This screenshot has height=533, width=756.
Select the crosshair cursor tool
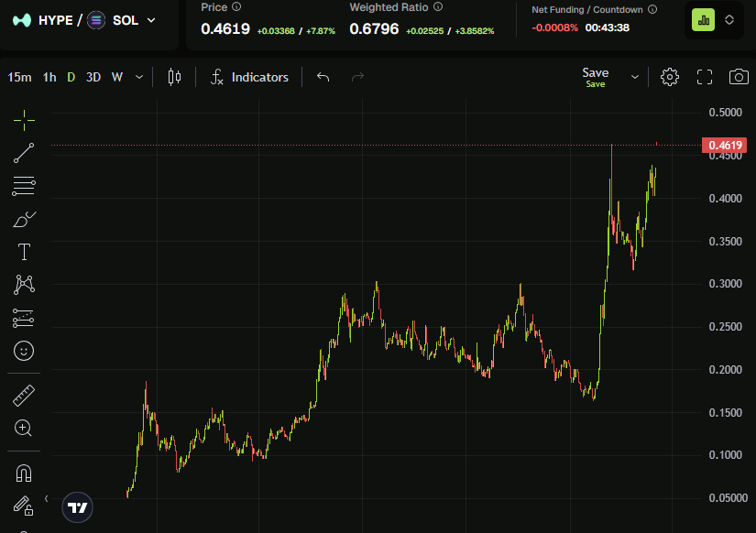[24, 121]
